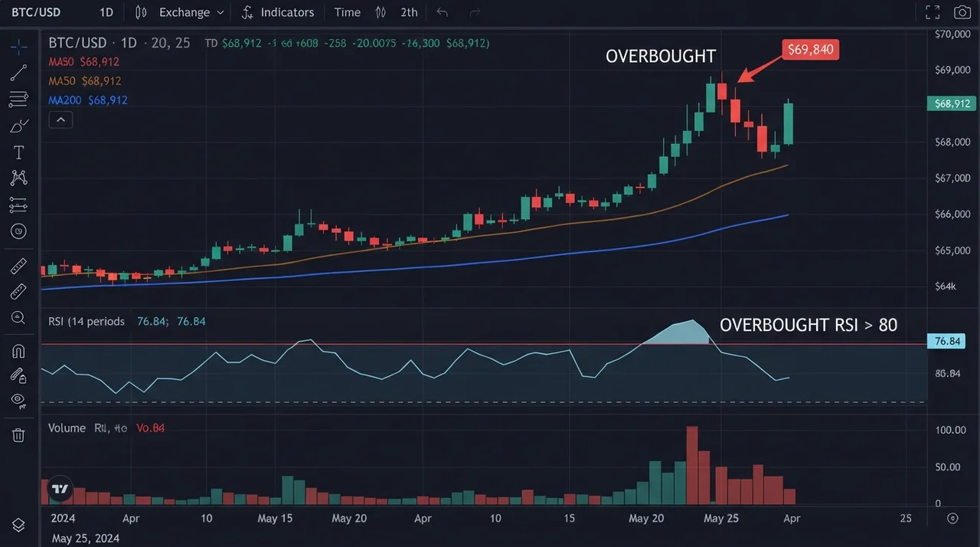Select the red MA50 indicator legend
980x547 pixels.
click(x=83, y=61)
